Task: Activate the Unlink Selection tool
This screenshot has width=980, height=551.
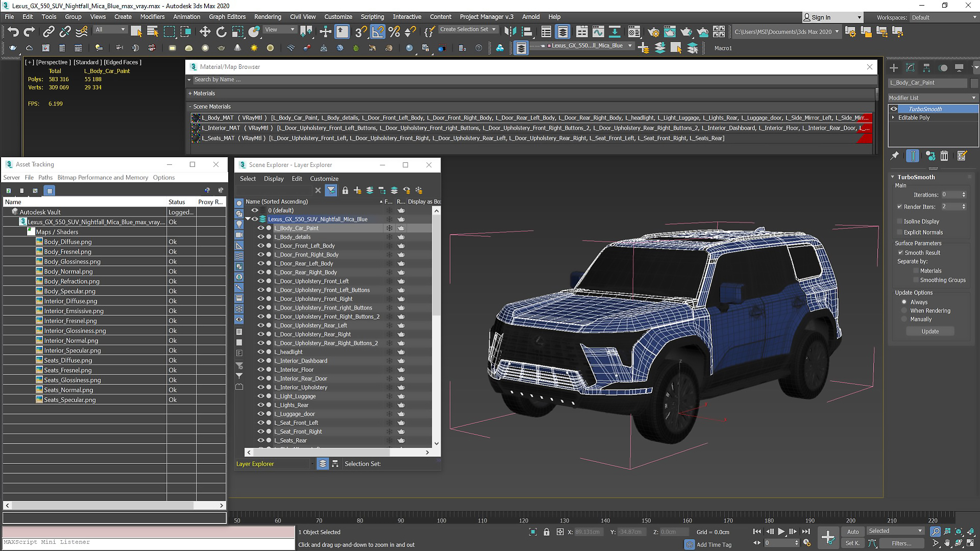Action: 65,32
